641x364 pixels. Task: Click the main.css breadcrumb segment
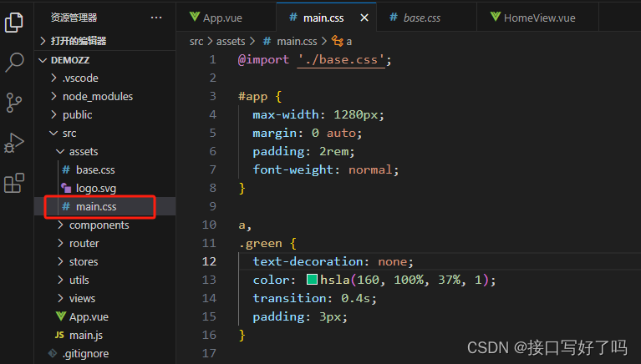(297, 41)
